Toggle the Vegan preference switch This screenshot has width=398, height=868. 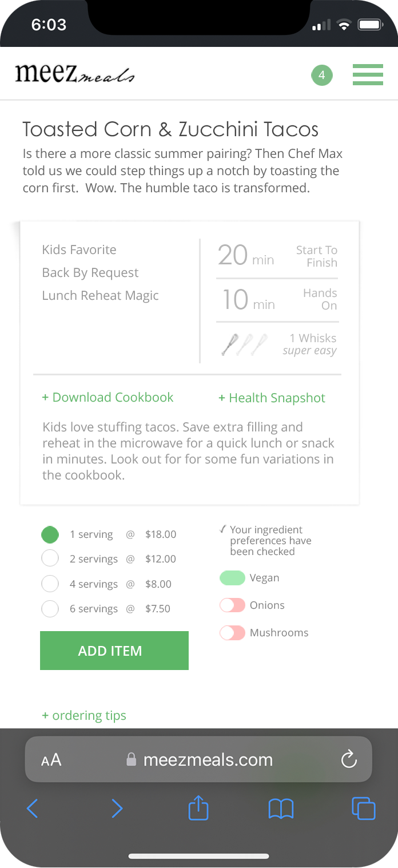(x=233, y=578)
